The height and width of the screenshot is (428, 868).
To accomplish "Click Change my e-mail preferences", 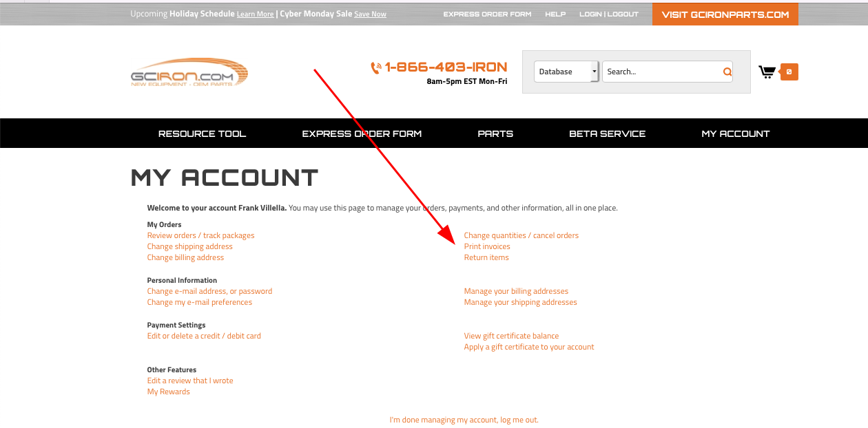I will coord(199,302).
